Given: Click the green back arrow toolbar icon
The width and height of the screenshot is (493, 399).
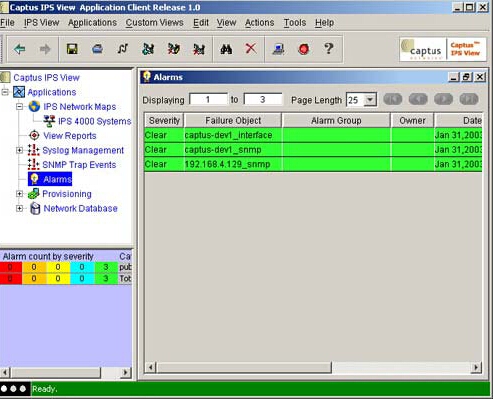Looking at the screenshot, I should [20, 49].
